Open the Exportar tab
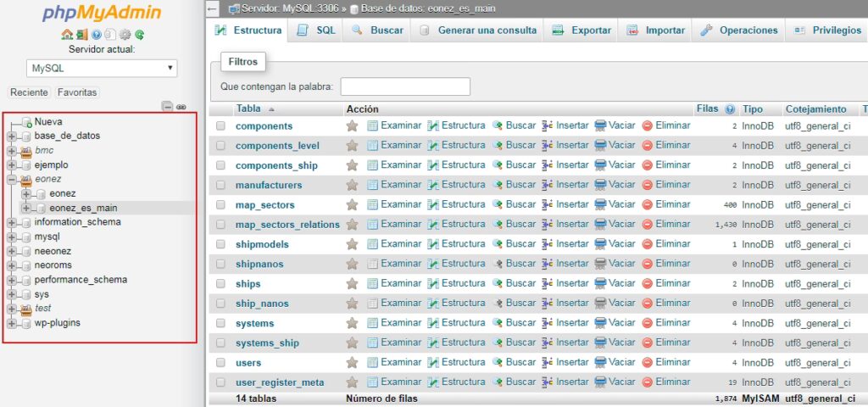 point(581,31)
